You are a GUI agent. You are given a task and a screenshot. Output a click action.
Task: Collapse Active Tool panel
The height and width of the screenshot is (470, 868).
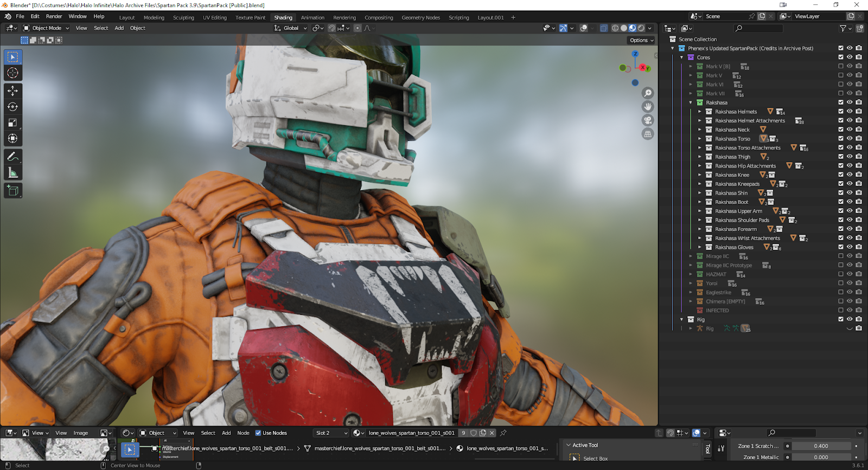click(569, 445)
